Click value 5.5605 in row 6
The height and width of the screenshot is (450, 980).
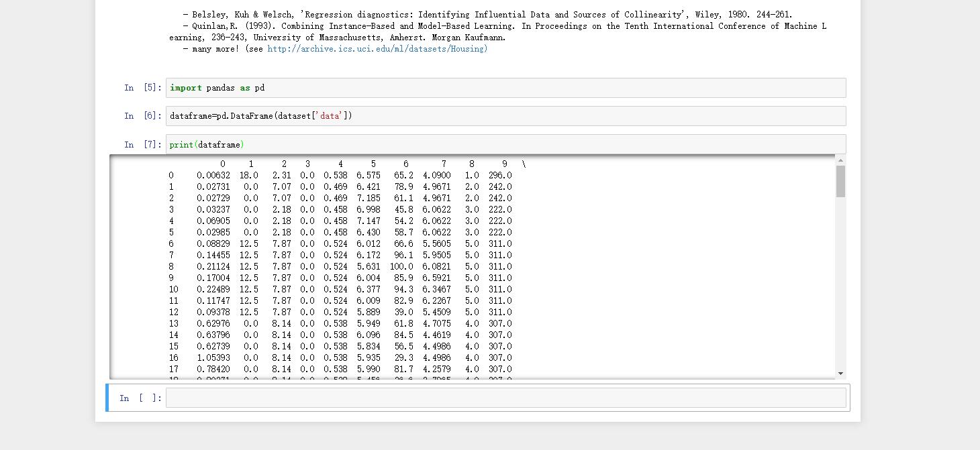[437, 244]
